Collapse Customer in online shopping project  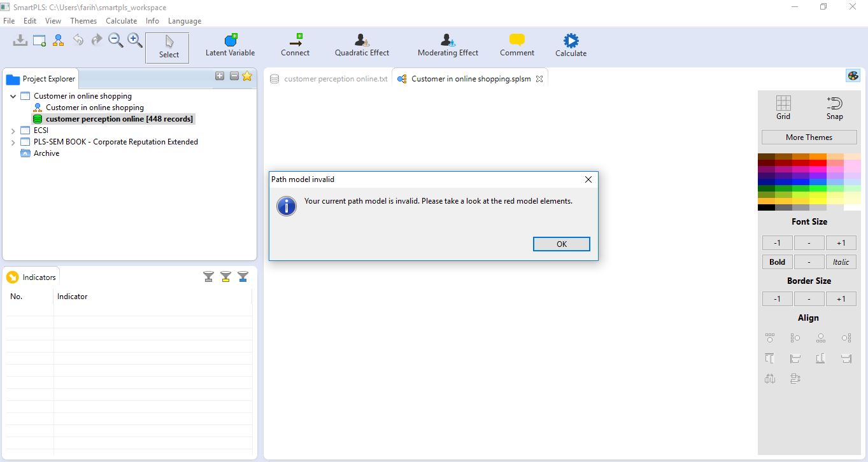pos(13,96)
